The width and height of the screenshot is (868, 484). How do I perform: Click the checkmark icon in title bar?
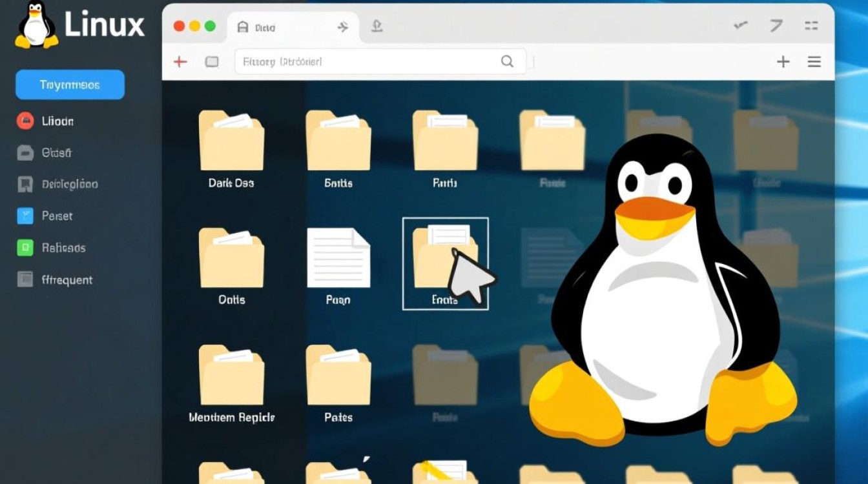741,26
